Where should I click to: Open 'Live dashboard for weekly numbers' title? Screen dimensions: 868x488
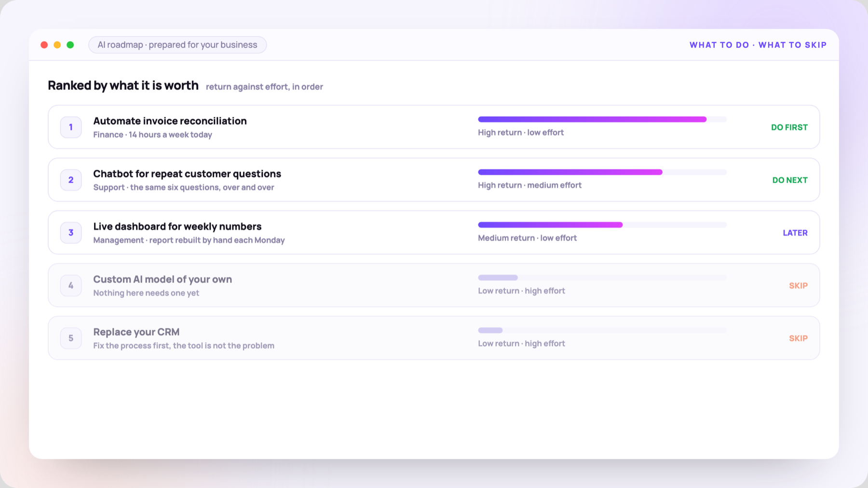tap(177, 227)
